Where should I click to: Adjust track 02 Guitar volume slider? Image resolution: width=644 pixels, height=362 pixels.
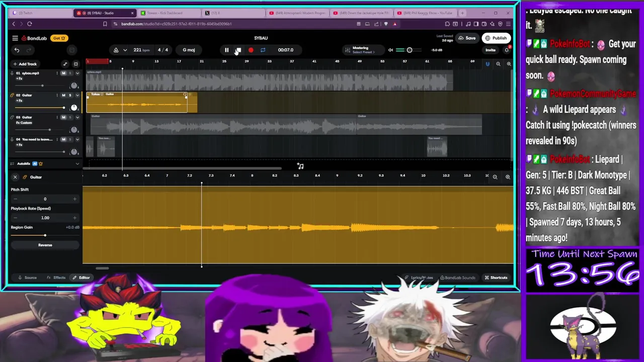(x=39, y=108)
